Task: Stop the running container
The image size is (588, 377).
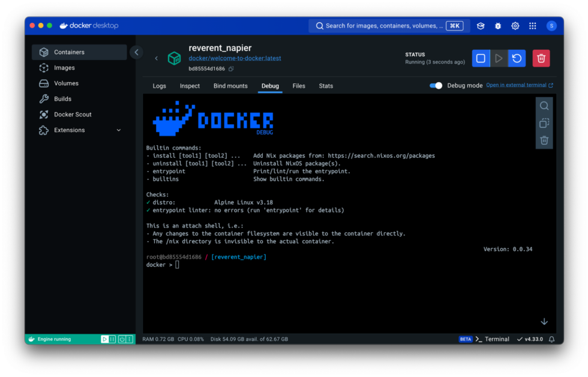Action: pos(481,58)
